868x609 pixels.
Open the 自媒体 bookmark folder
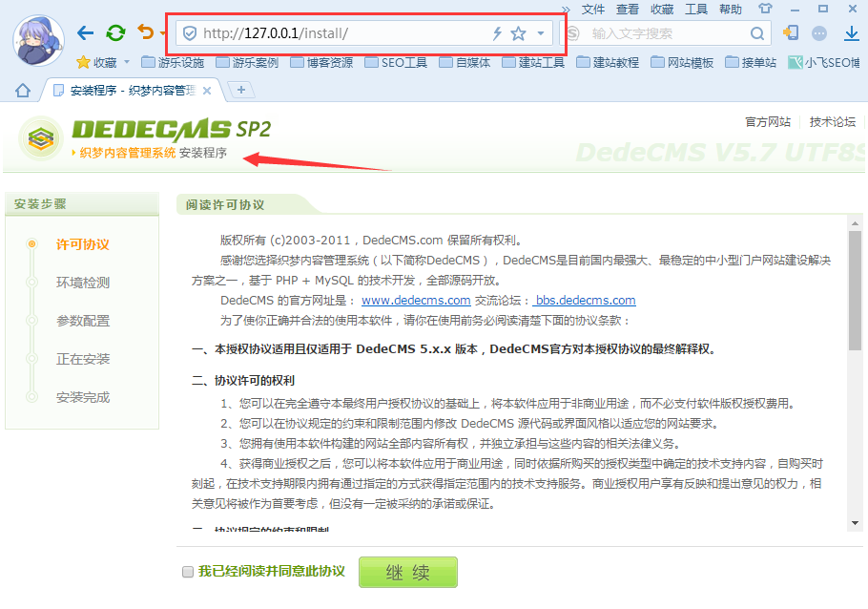(x=465, y=63)
